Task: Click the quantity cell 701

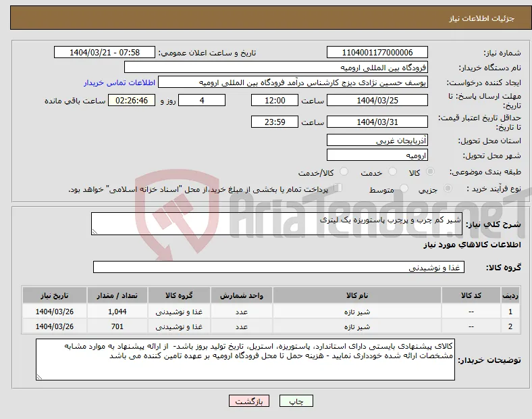Action: [117, 326]
